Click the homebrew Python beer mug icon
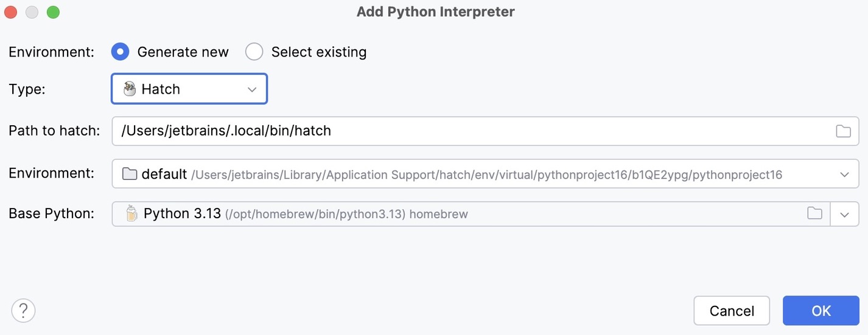The width and height of the screenshot is (868, 335). [131, 214]
